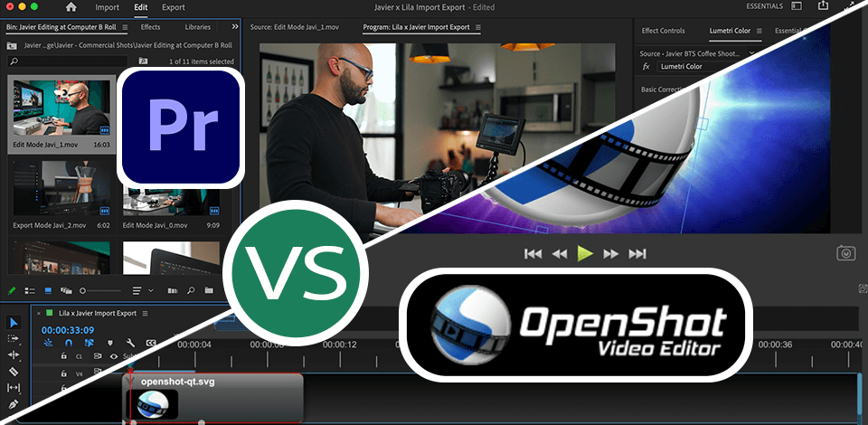The image size is (868, 425).
Task: Open the Bin panel hamburger menu
Action: tap(125, 27)
